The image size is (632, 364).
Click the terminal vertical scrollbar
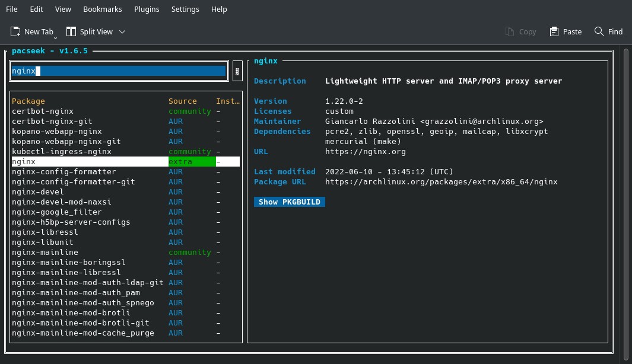pos(625,204)
